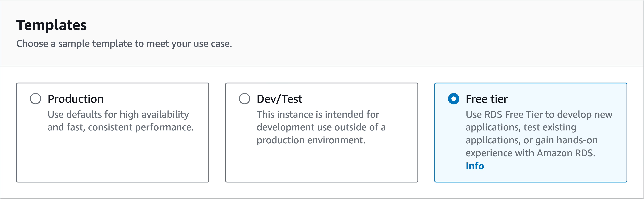Click 'This instance is intended for' text
Screen dimensions: 644x199
point(318,115)
